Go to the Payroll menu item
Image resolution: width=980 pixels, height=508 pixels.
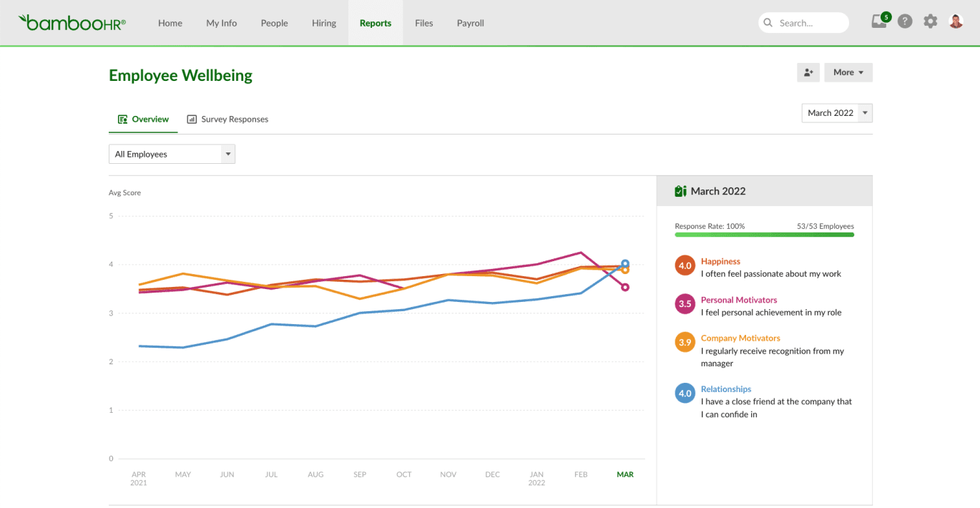tap(470, 23)
